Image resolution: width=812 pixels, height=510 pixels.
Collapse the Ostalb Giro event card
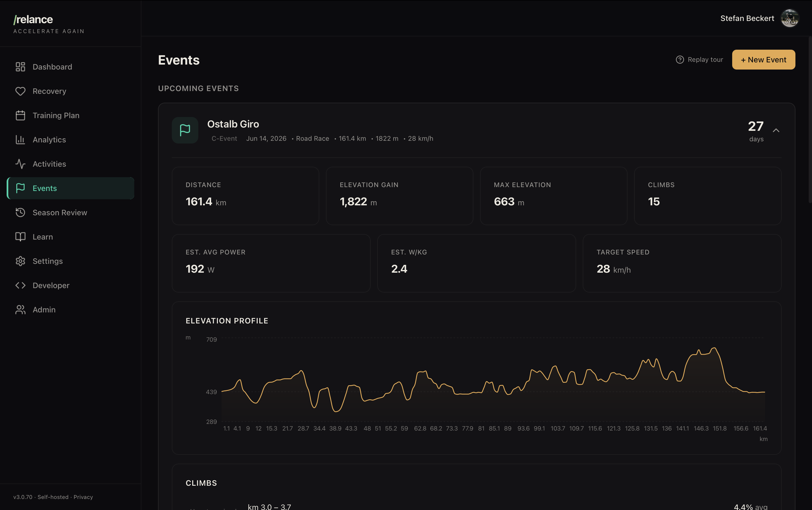tap(776, 130)
